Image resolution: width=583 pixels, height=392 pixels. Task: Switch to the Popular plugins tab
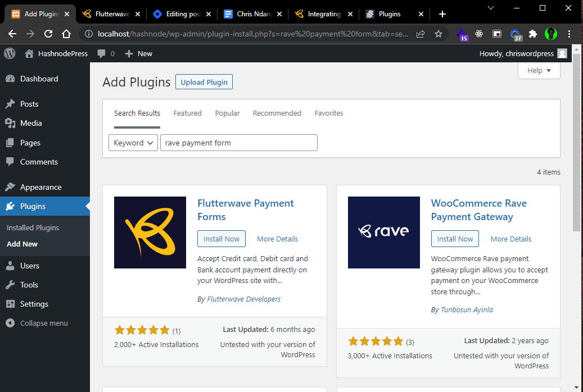227,113
